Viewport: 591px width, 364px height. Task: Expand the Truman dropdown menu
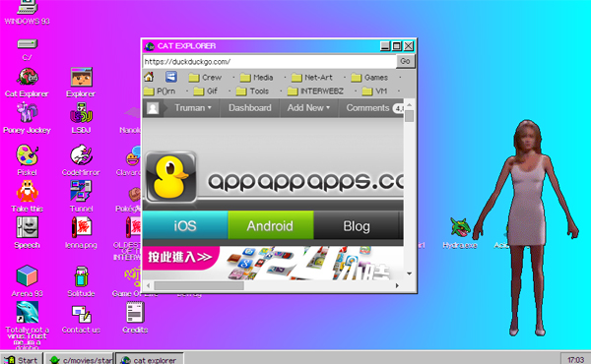click(x=193, y=108)
